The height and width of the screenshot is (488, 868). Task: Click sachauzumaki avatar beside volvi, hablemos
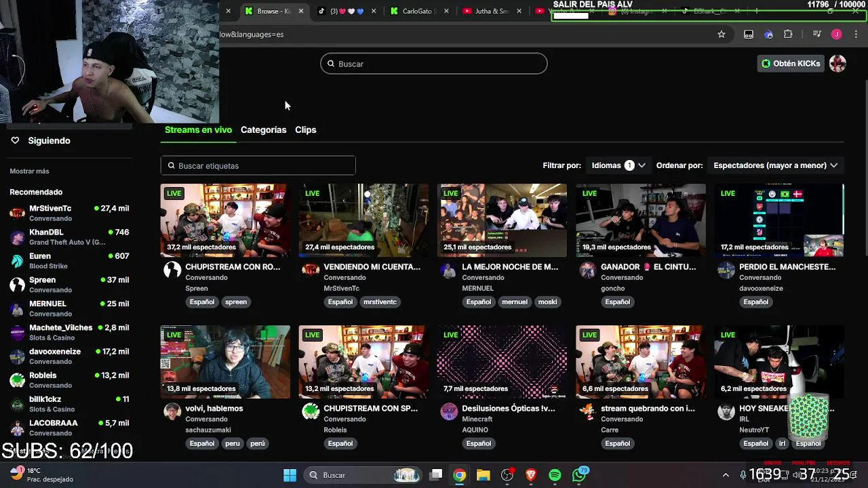pyautogui.click(x=172, y=411)
